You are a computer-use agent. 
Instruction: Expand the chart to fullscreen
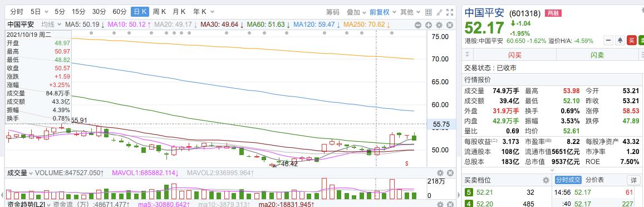(x=450, y=12)
